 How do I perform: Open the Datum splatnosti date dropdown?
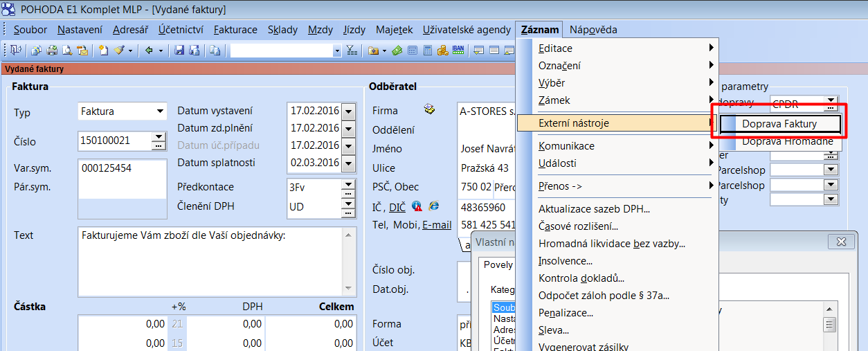pos(348,163)
